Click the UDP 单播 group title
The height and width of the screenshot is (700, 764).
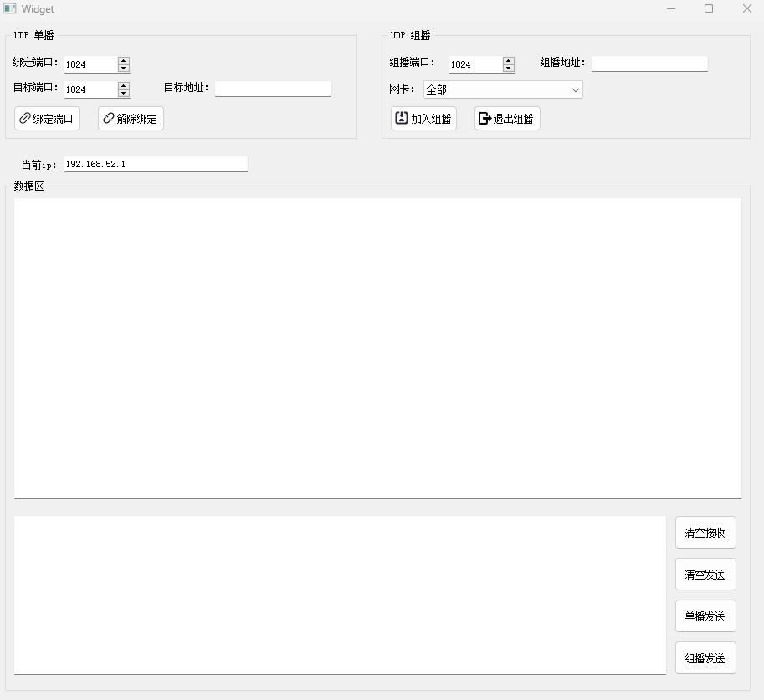[33, 35]
